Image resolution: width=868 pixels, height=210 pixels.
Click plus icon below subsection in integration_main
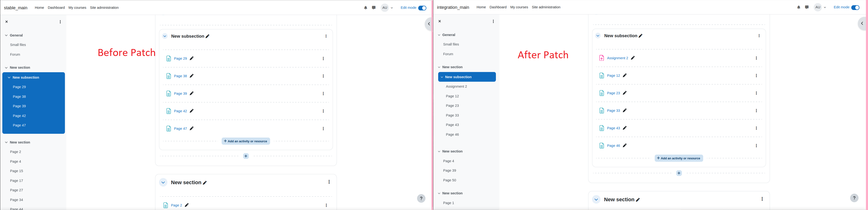[x=679, y=173]
